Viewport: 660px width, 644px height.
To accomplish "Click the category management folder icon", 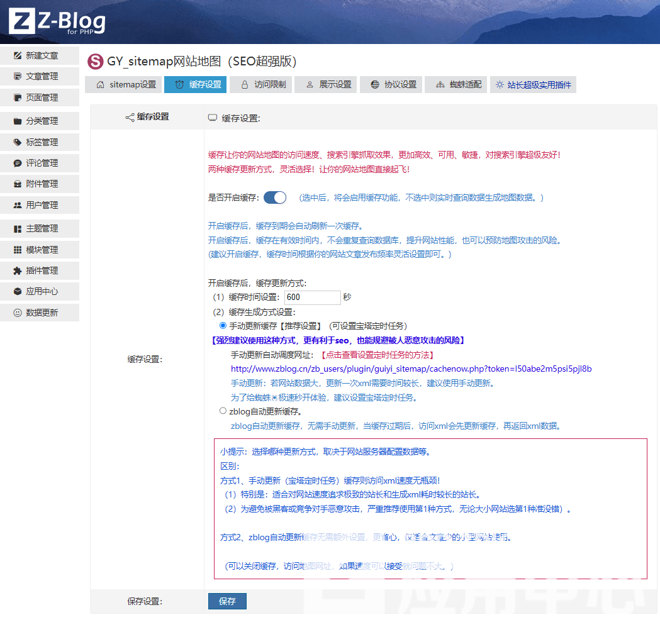I will coord(18,121).
